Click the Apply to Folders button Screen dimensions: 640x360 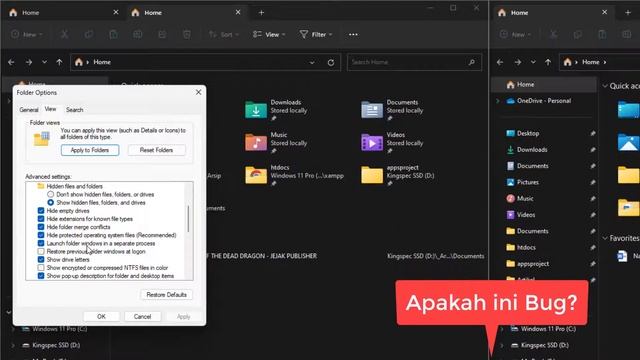coord(90,150)
